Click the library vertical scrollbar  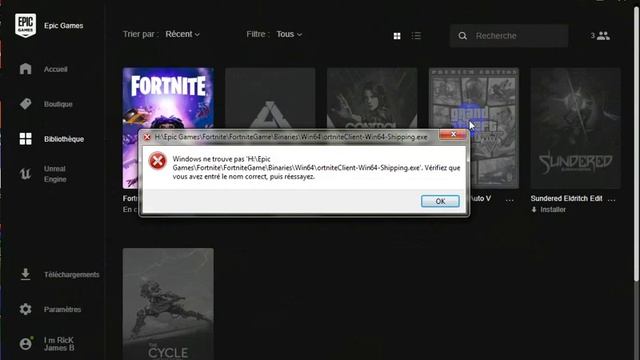[x=636, y=143]
